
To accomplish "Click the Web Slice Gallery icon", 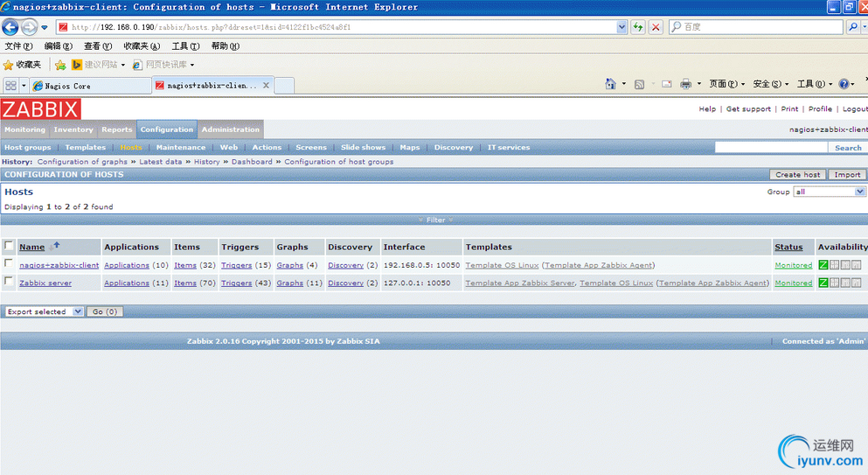I will 137,65.
